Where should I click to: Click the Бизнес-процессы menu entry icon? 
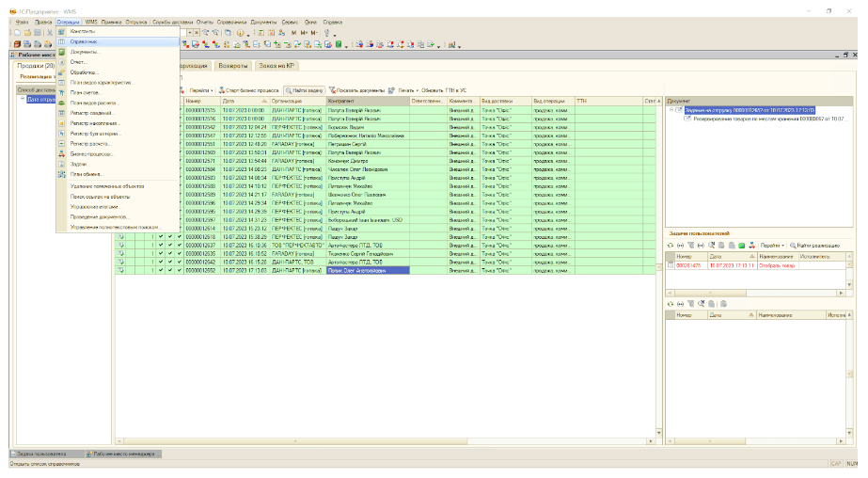pos(62,153)
